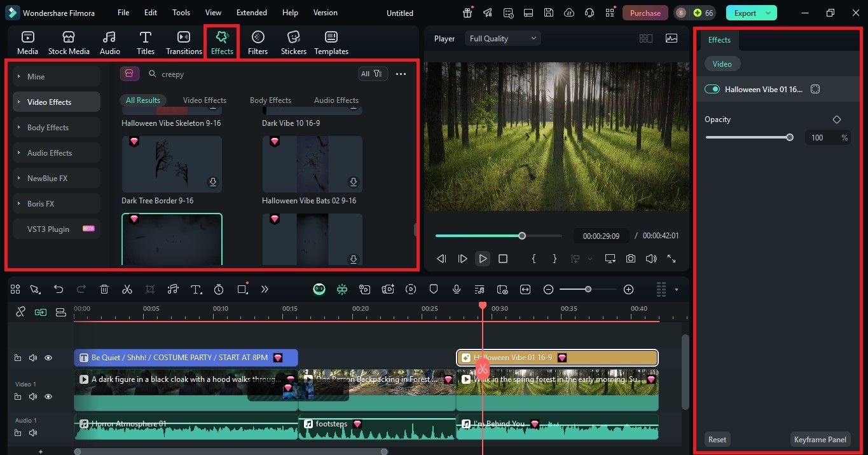
Task: Zoom out the timeline with minus
Action: (x=548, y=289)
